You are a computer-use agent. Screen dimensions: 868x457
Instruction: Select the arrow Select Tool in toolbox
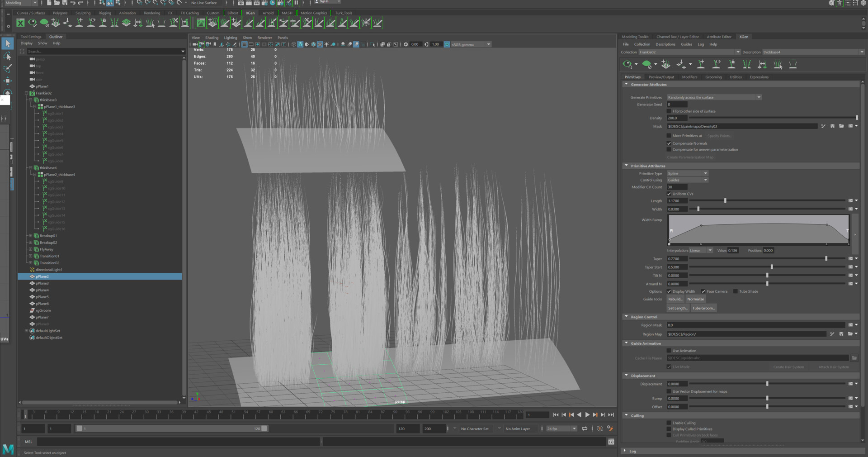click(8, 43)
